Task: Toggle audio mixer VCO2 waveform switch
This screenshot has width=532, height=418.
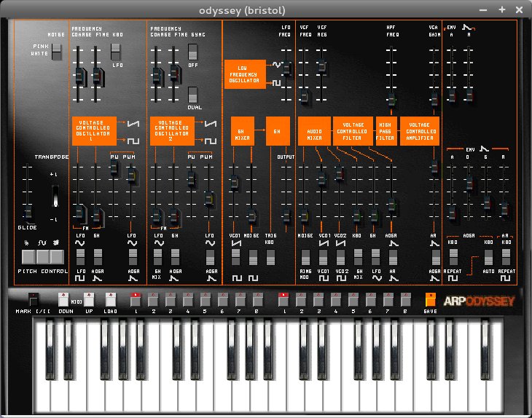Action: pyautogui.click(x=340, y=257)
